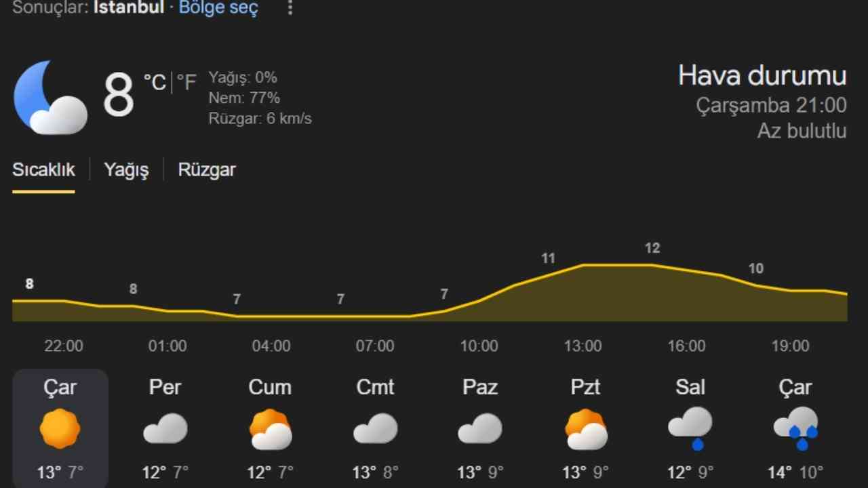Click the sunny icon for first Çar
Screen dimensions: 868x488
pyautogui.click(x=60, y=429)
